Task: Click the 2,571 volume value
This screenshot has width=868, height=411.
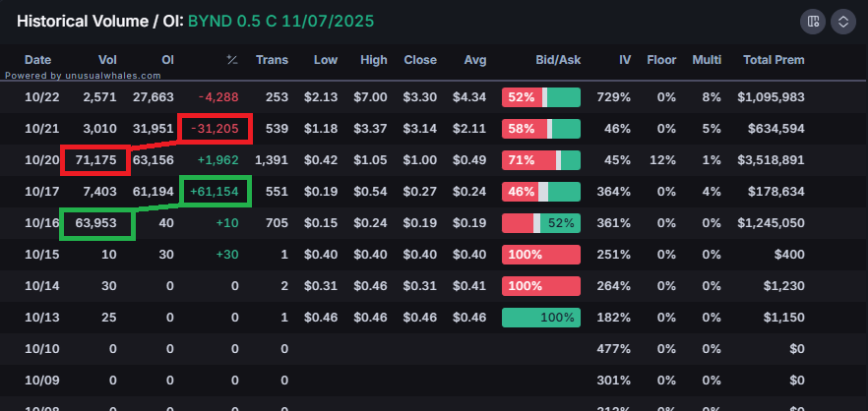Action: (x=99, y=97)
